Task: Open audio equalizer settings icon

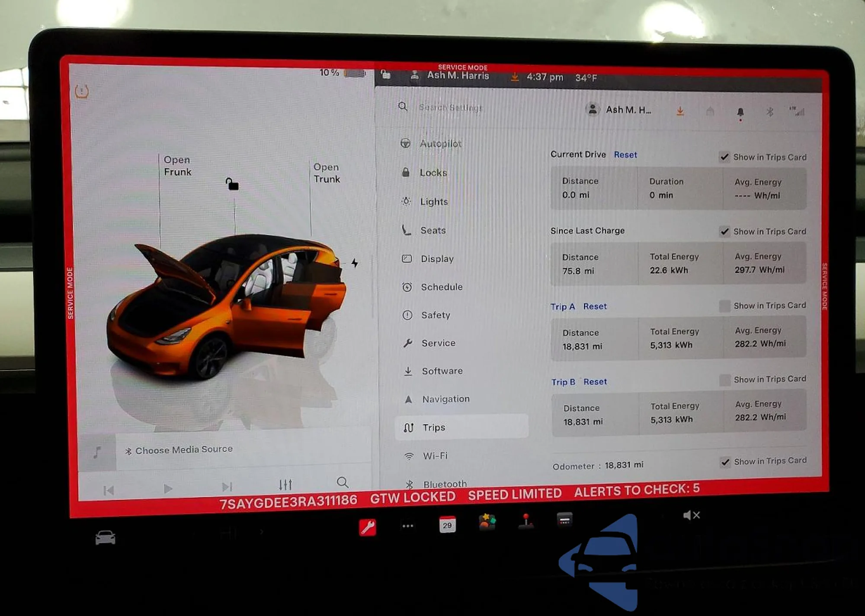Action: click(x=285, y=484)
